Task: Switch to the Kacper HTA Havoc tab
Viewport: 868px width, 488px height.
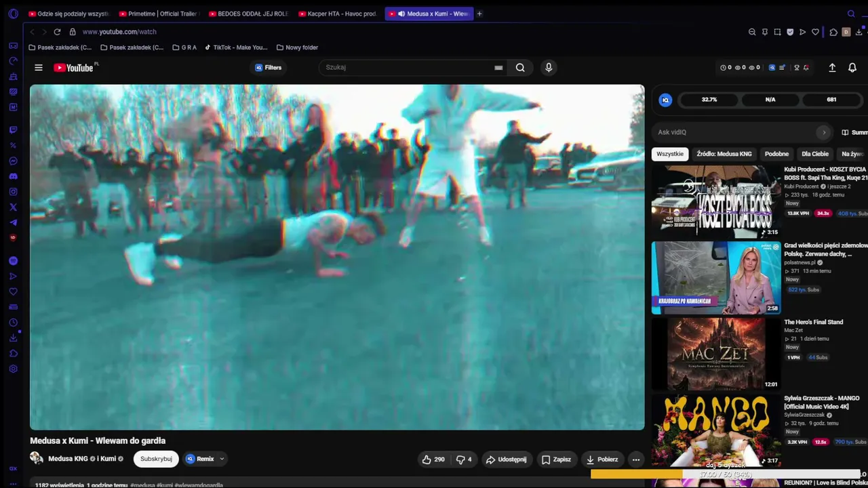Action: tap(338, 14)
